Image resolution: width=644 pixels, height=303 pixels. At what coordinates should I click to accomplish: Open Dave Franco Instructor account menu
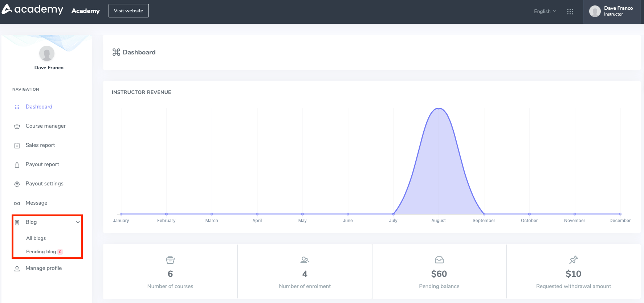pos(611,12)
